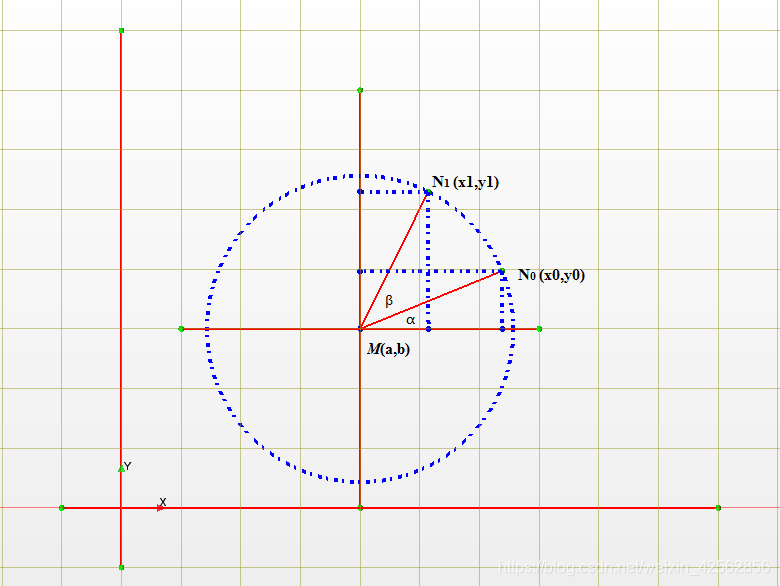Click the α angle label
The width and height of the screenshot is (780, 586).
[x=410, y=320]
